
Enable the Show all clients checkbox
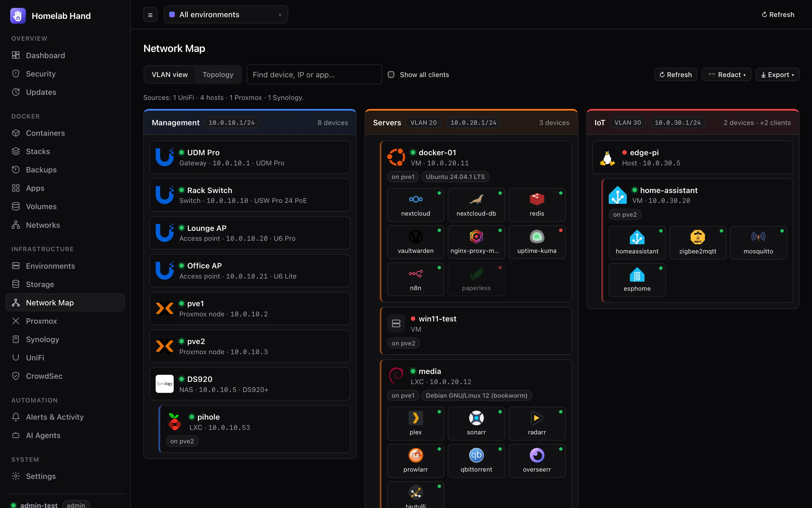[x=391, y=75]
